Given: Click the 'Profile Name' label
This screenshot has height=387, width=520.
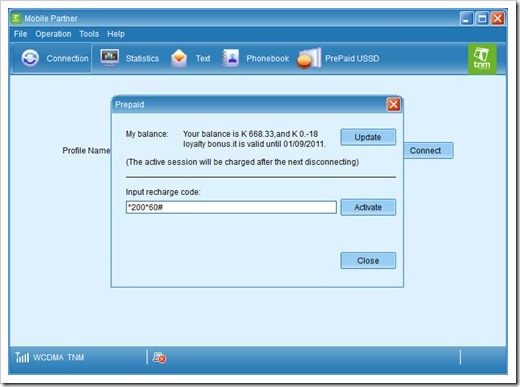Looking at the screenshot, I should click(x=86, y=151).
